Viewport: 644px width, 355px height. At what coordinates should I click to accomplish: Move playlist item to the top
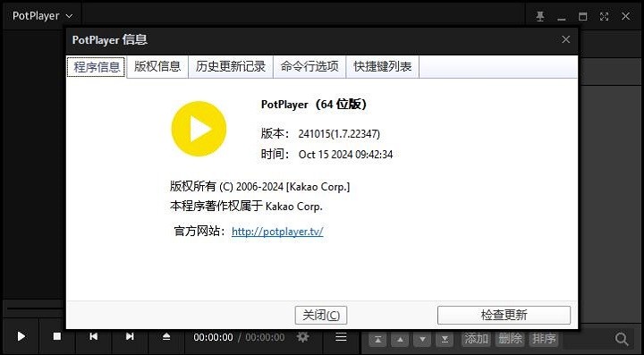click(377, 340)
